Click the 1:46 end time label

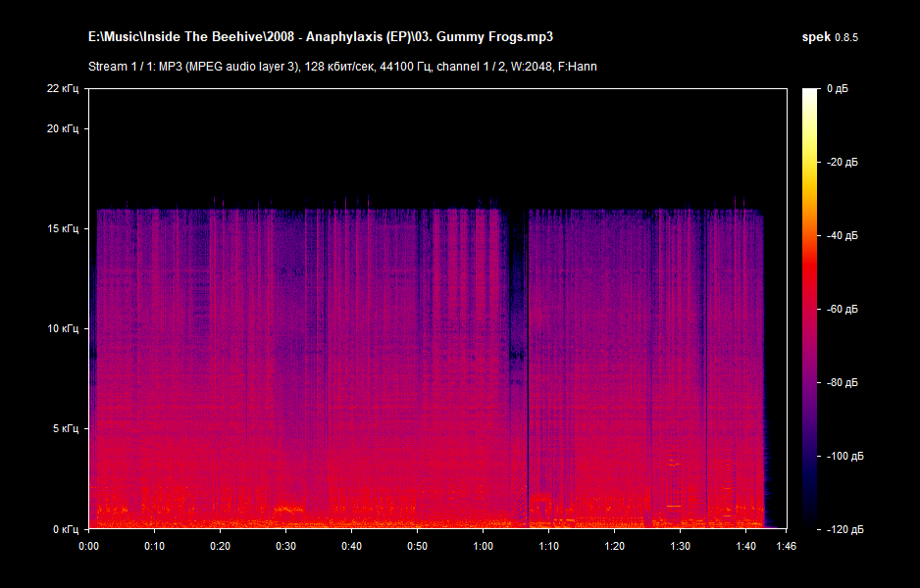[x=786, y=545]
